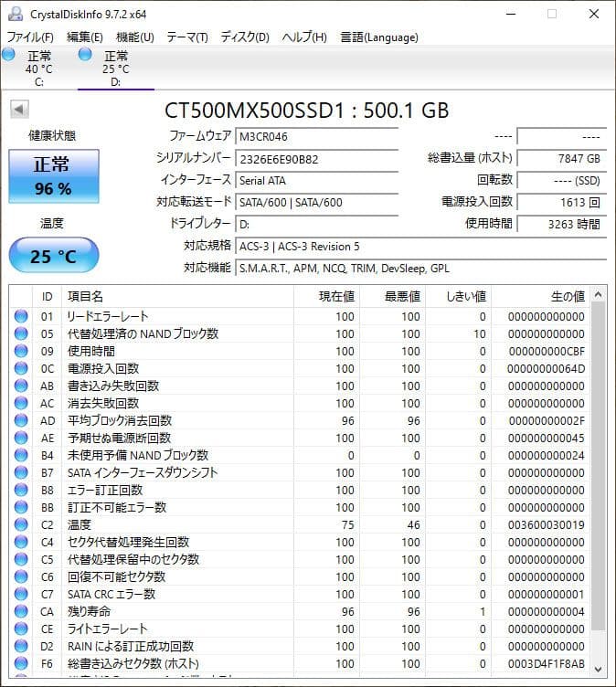Click the しきい値 column header
This screenshot has width=616, height=687.
(458, 297)
